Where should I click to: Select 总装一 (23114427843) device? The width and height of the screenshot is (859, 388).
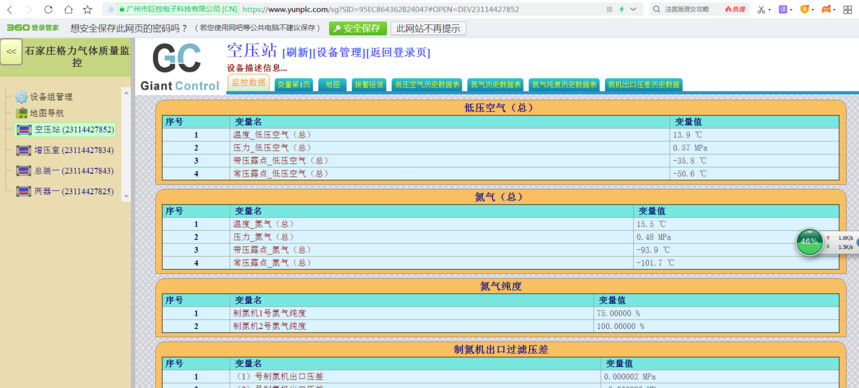(x=74, y=171)
